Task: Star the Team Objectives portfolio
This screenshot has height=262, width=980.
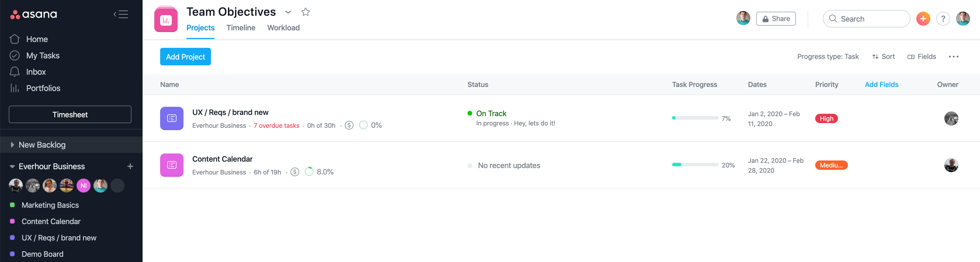Action: pyautogui.click(x=306, y=12)
